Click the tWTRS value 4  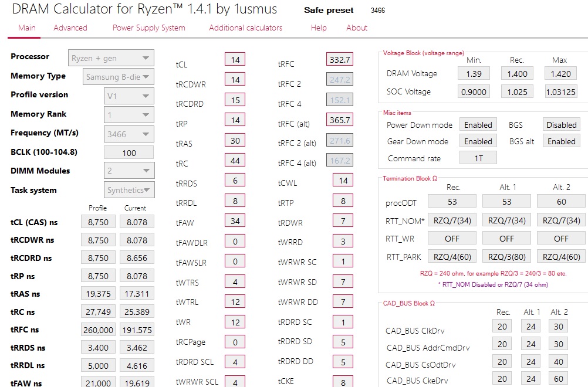pyautogui.click(x=235, y=281)
